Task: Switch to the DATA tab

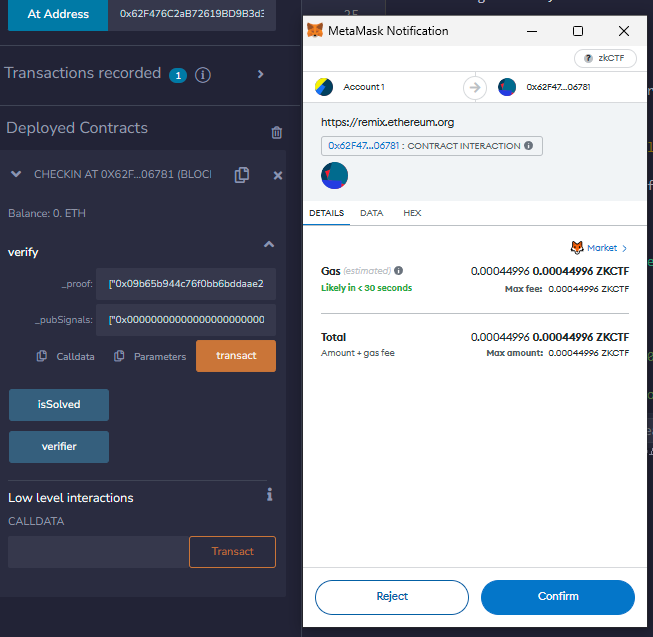Action: [x=371, y=213]
